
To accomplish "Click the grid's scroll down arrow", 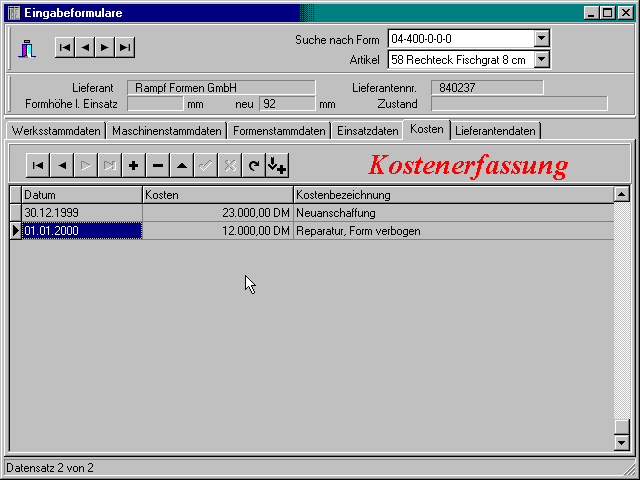I will (621, 442).
